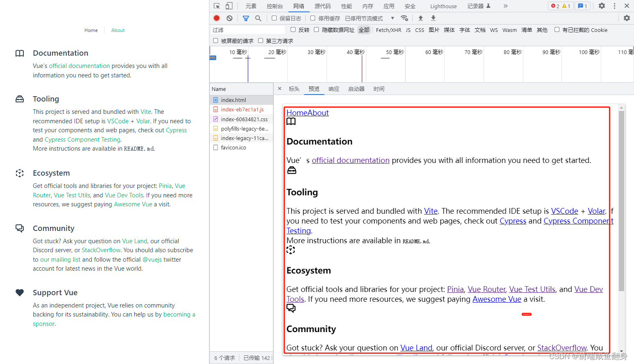Image resolution: width=634 pixels, height=364 pixels.
Task: Open DevTools main settings gear
Action: coord(602,6)
